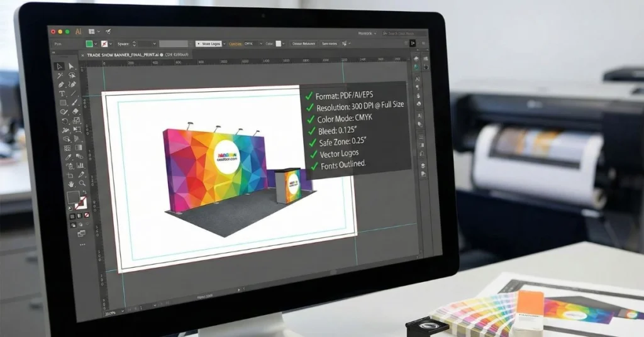Adjust the stroke weight stepper arrows
644x337 pixels.
pos(134,43)
